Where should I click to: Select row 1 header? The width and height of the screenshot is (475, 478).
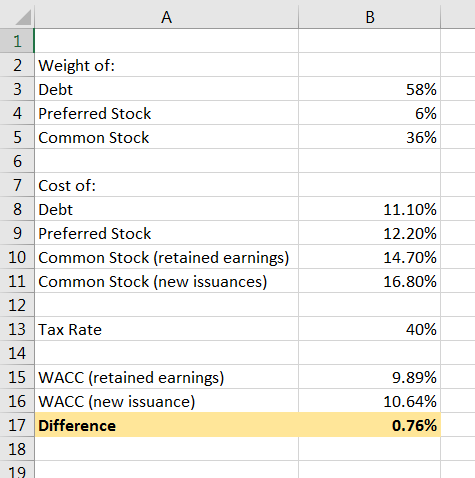[17, 41]
